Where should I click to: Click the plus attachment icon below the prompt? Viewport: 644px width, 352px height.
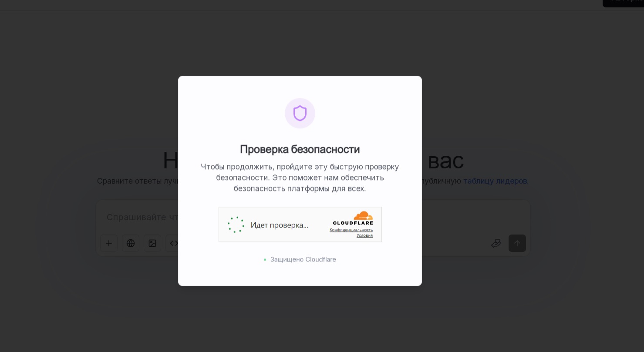coord(109,243)
